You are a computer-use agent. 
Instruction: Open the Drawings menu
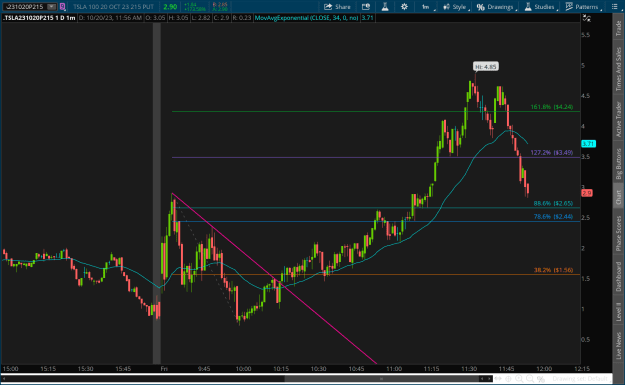pyautogui.click(x=496, y=7)
